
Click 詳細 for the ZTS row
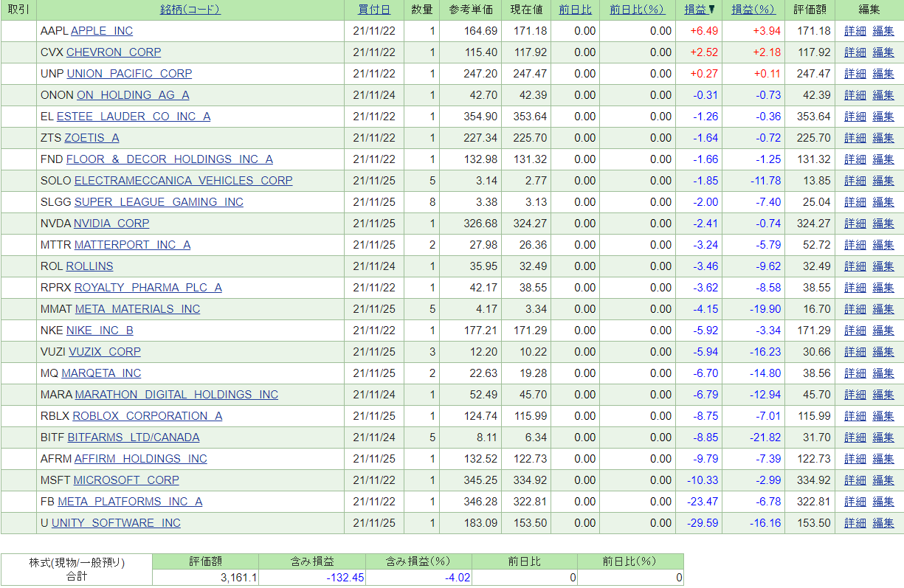click(855, 138)
